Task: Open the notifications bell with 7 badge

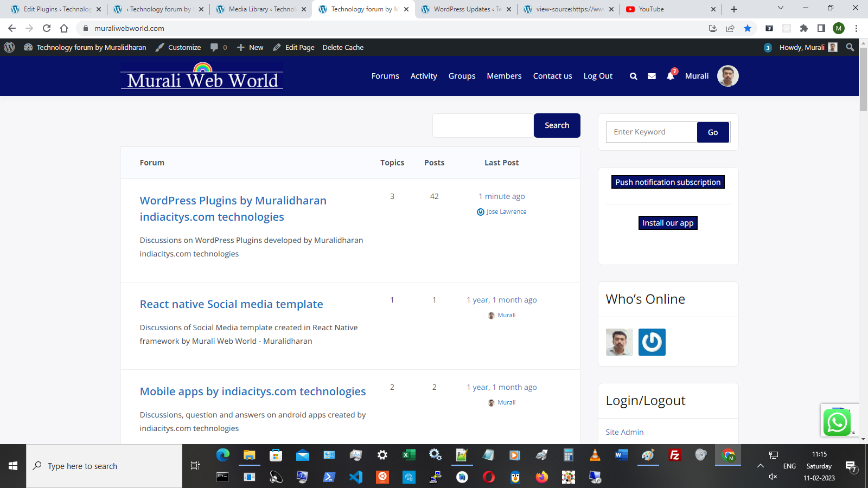Action: pos(671,75)
